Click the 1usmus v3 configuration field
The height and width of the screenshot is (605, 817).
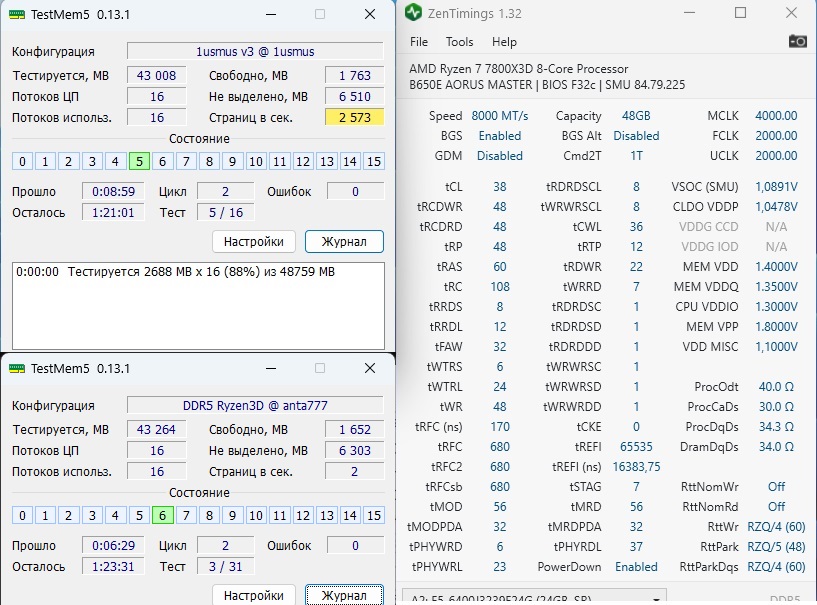pos(255,52)
